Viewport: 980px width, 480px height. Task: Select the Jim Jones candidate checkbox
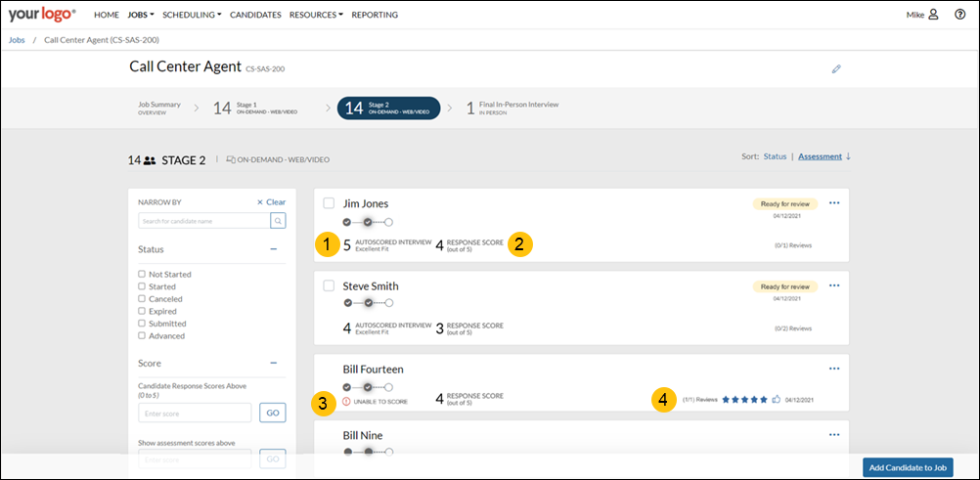click(329, 203)
